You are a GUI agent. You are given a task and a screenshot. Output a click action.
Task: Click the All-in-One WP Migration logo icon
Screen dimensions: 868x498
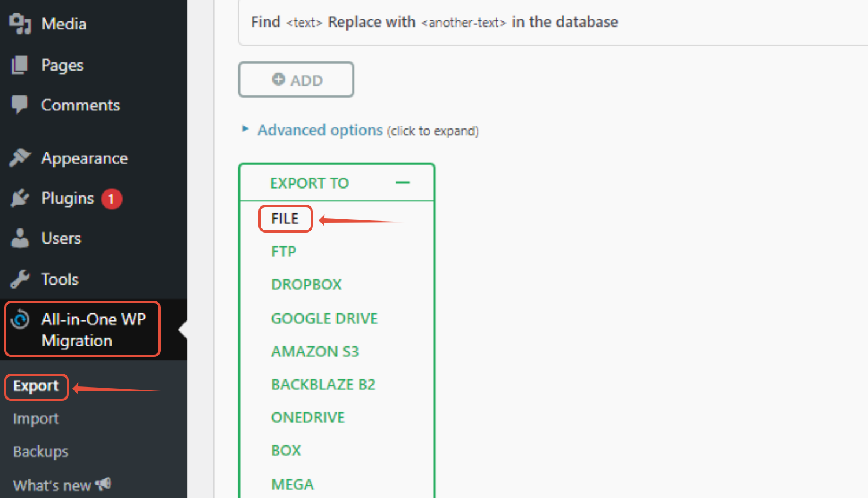[x=20, y=319]
